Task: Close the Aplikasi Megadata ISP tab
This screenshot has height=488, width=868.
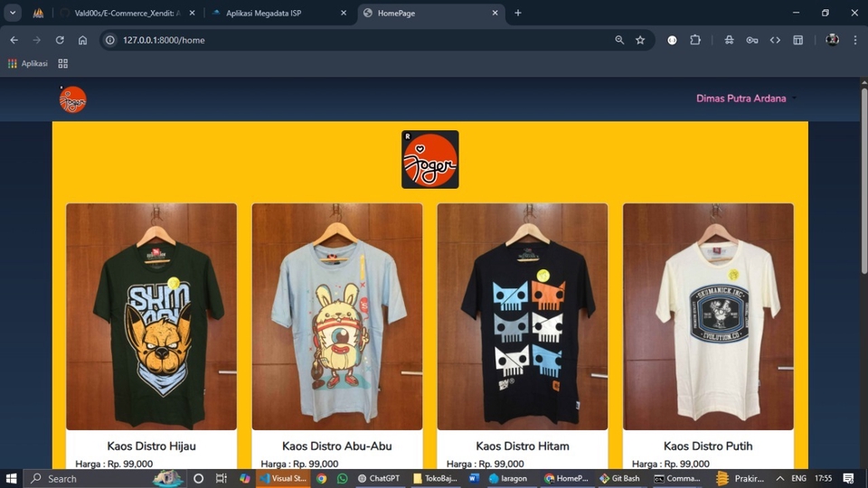Action: [x=344, y=13]
